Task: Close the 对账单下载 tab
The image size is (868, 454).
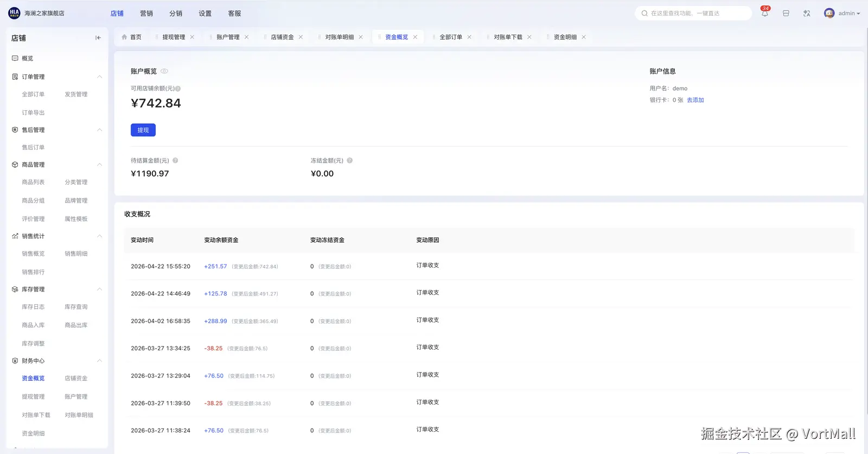Action: tap(529, 37)
